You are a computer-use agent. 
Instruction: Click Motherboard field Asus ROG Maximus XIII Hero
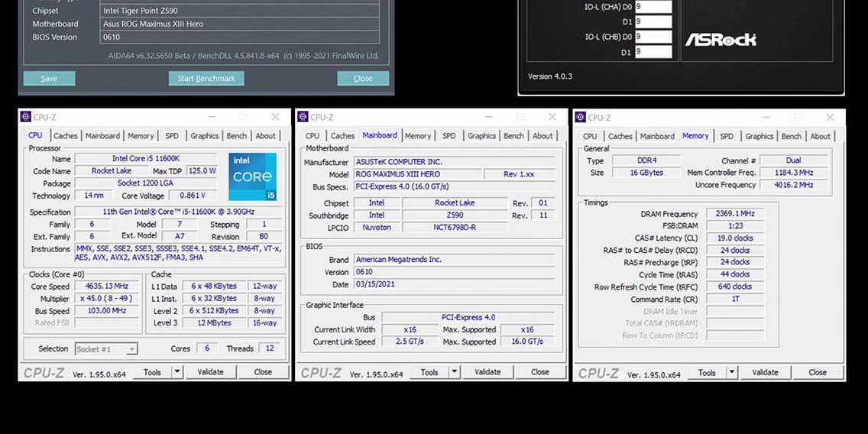tap(240, 24)
